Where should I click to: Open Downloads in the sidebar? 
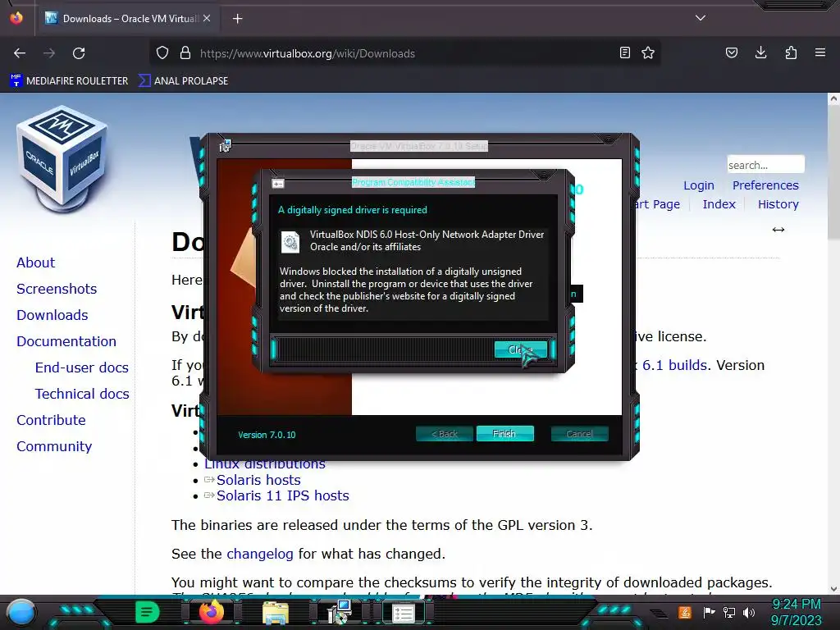tap(52, 315)
